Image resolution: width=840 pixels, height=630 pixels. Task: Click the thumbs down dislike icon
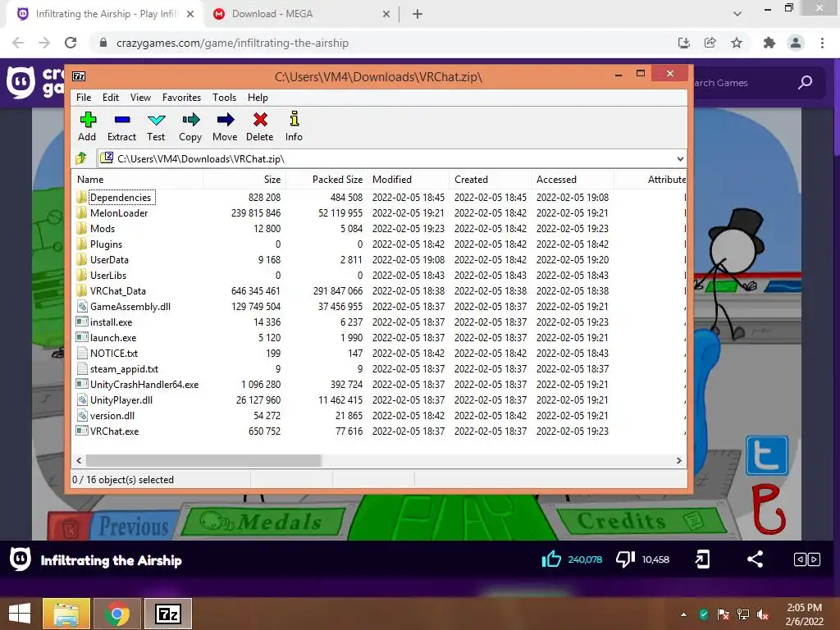(x=625, y=559)
